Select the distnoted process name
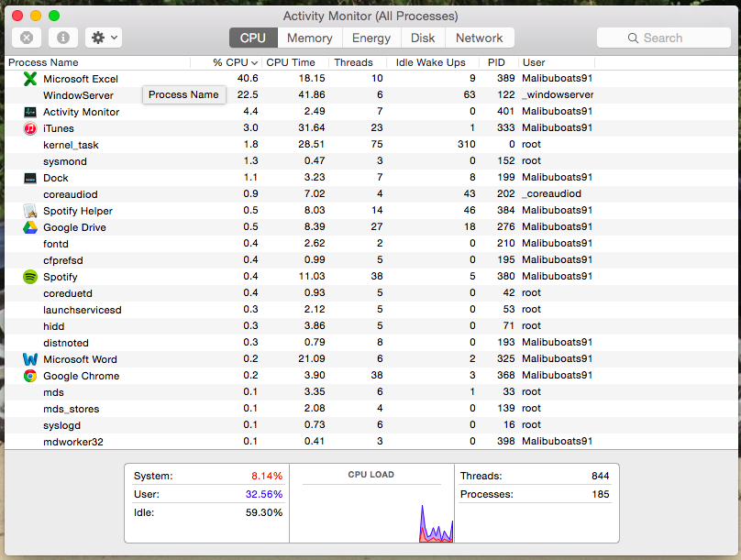The height and width of the screenshot is (560, 741). 66,344
